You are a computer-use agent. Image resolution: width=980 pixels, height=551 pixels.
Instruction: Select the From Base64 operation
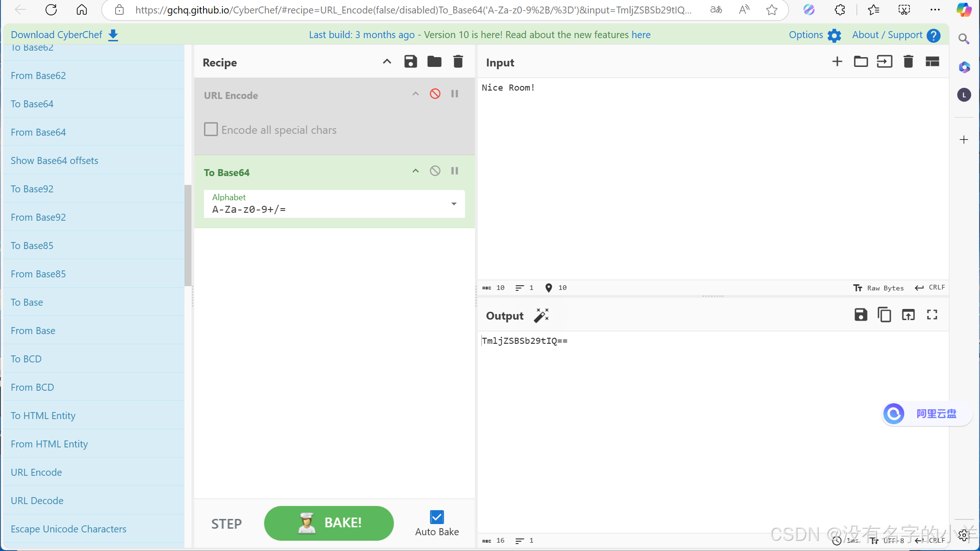(x=38, y=132)
